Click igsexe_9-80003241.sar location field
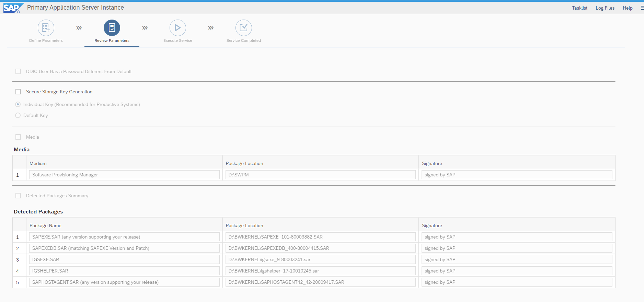The width and height of the screenshot is (644, 302). pos(320,259)
